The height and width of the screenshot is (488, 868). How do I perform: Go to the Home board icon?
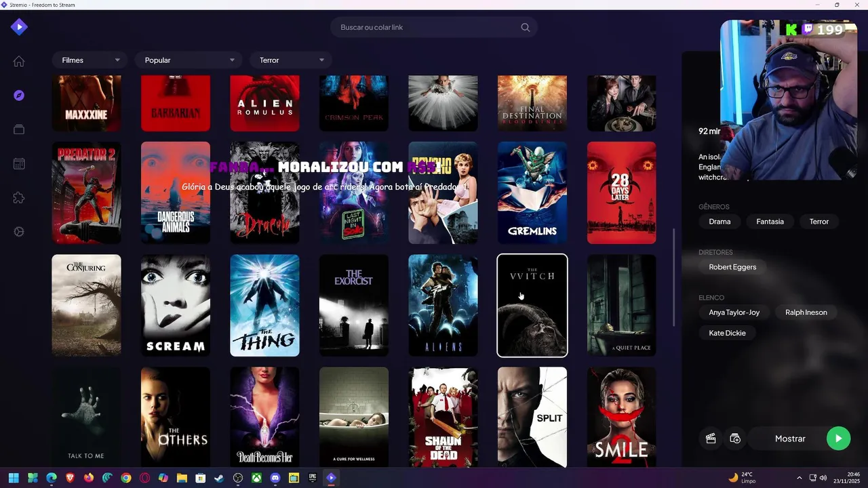(19, 62)
